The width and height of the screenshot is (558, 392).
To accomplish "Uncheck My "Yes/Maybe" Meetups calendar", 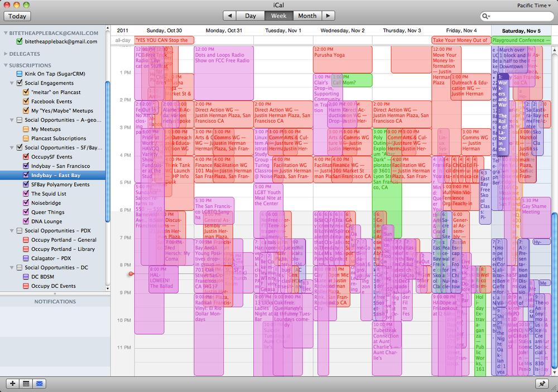I will [x=26, y=110].
